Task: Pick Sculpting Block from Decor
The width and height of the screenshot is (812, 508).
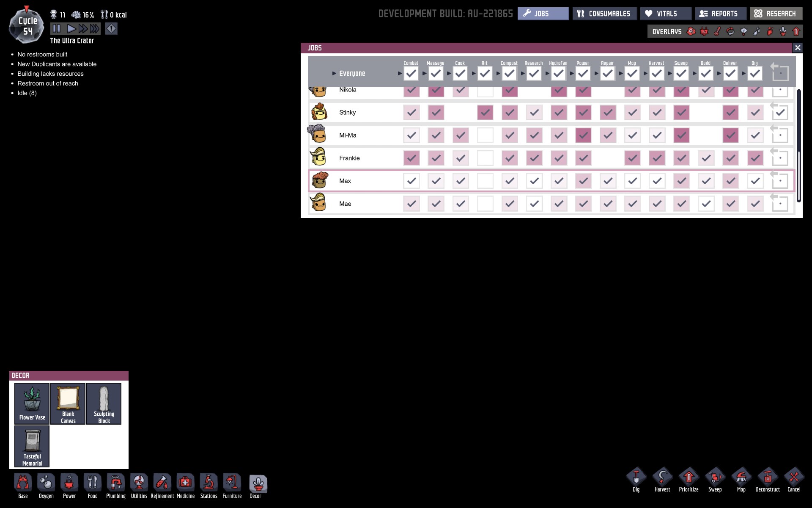Action: point(104,403)
